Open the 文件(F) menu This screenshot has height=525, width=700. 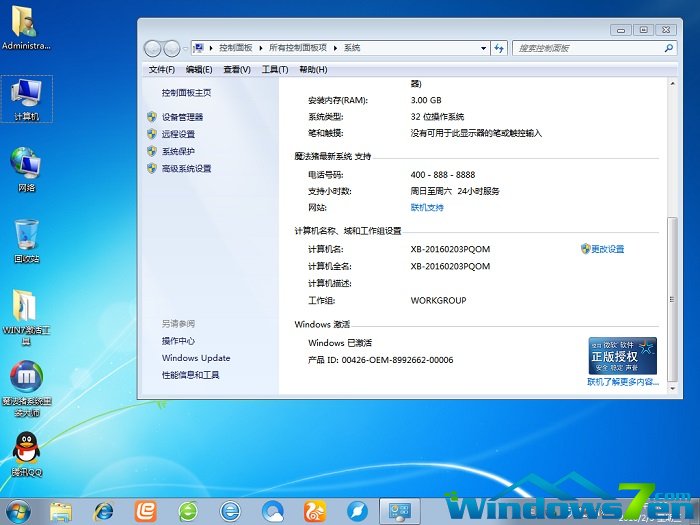tap(161, 69)
